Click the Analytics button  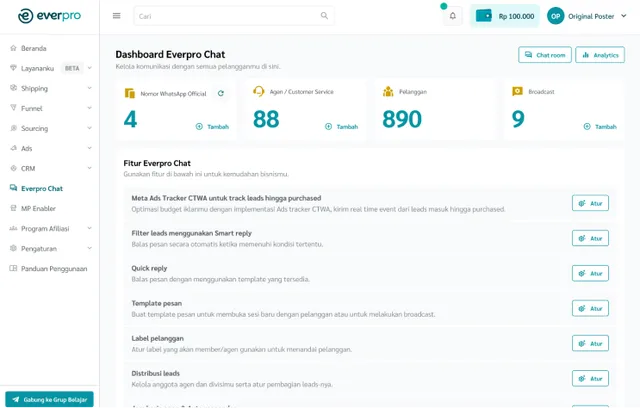[600, 55]
